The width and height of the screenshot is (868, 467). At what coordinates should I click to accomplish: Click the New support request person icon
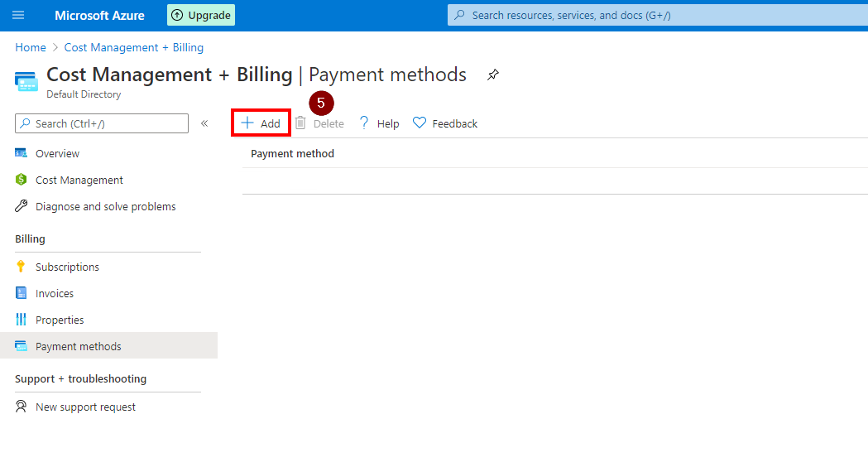[x=21, y=407]
